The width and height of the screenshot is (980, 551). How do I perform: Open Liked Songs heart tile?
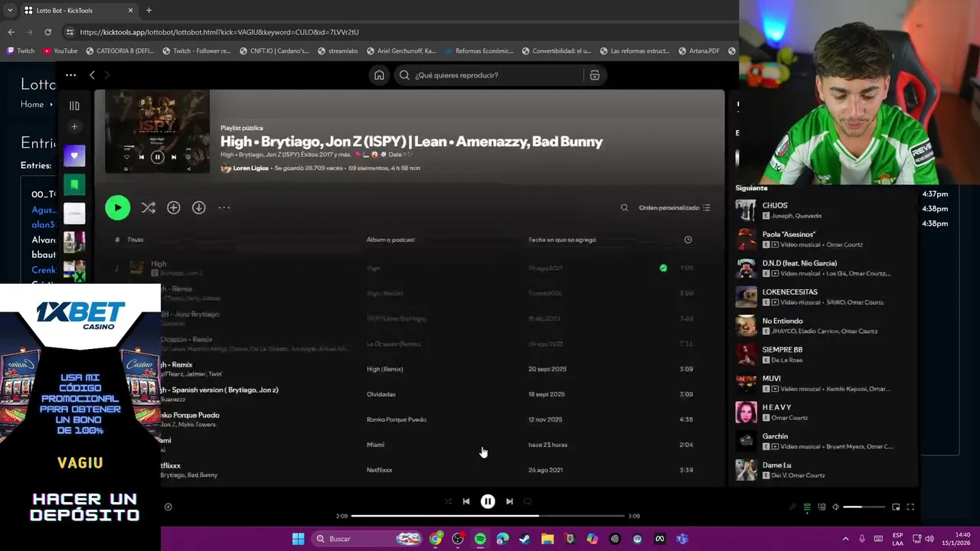click(74, 156)
